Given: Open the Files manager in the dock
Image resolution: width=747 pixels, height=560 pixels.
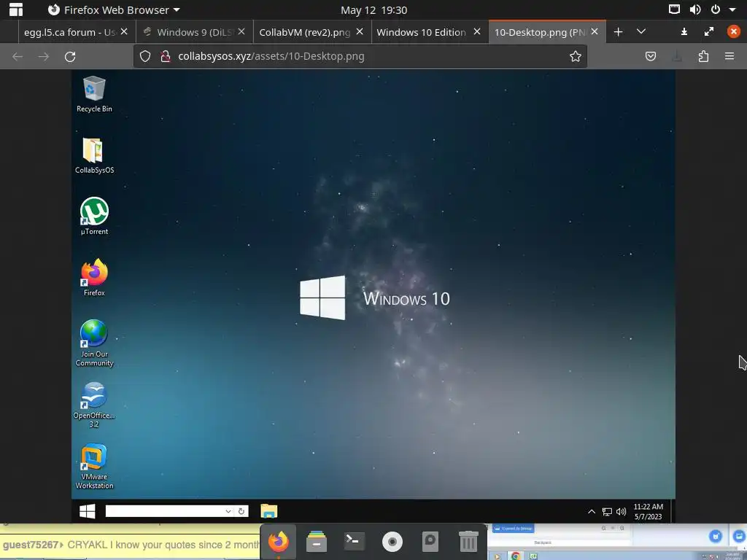Looking at the screenshot, I should [x=317, y=542].
